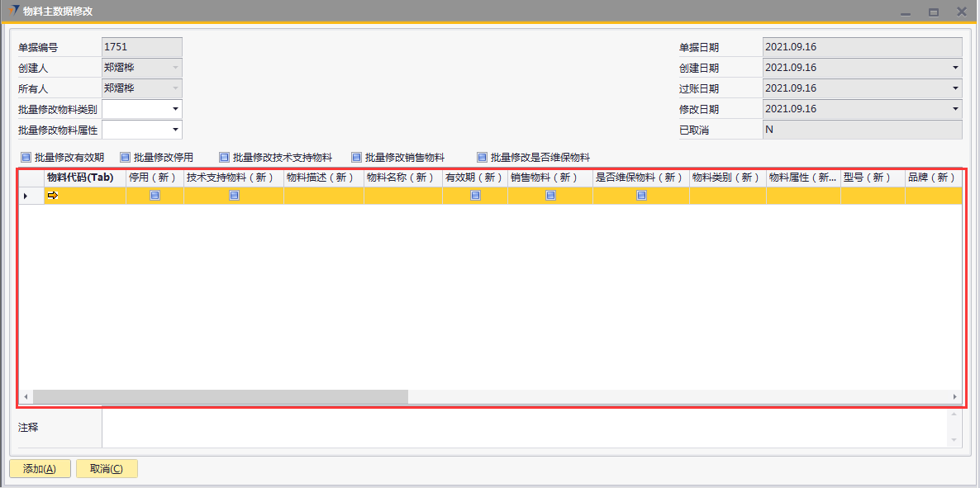Click the application logo in title bar

[13, 11]
